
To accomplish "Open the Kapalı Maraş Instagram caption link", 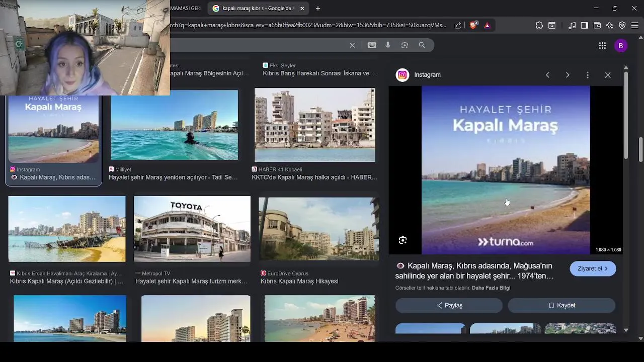I will point(474,270).
